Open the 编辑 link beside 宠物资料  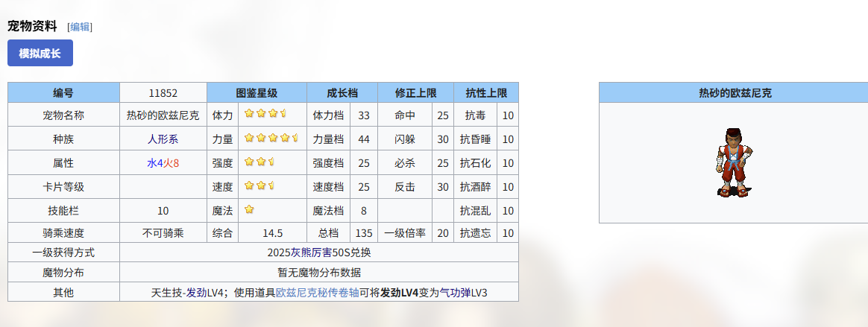click(x=80, y=27)
